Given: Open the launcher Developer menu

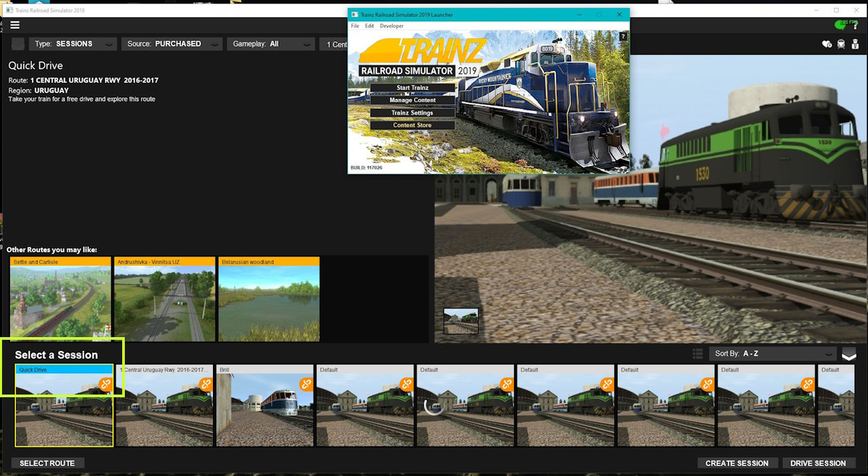Looking at the screenshot, I should (x=391, y=26).
